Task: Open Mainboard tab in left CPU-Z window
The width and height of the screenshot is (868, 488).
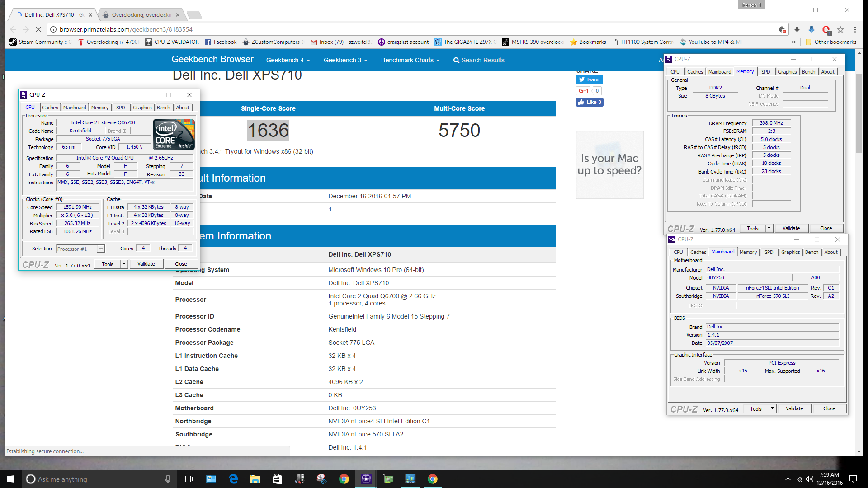Action: pos(75,108)
